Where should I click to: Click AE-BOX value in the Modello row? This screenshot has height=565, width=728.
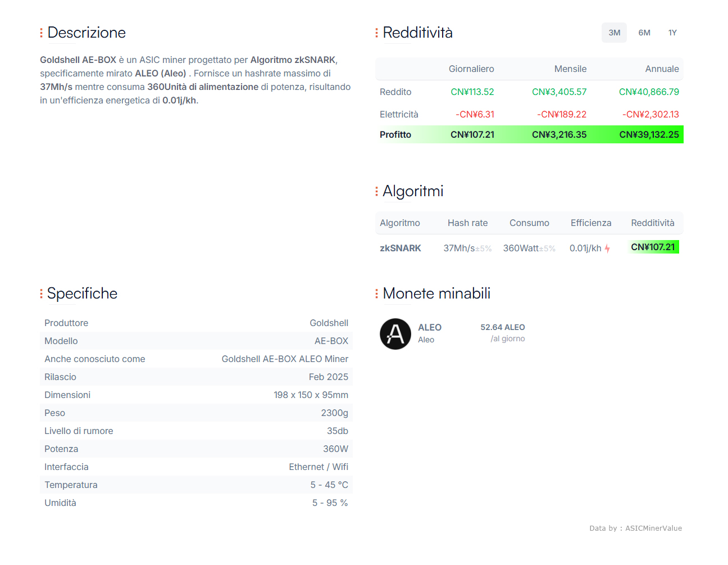331,341
